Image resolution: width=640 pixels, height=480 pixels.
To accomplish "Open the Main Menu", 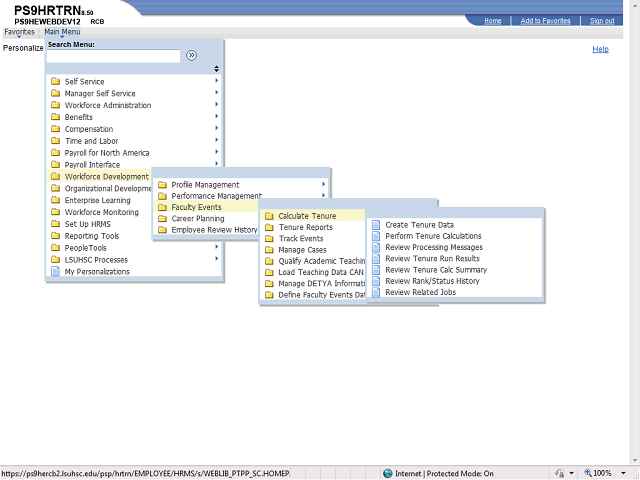I will 62,32.
